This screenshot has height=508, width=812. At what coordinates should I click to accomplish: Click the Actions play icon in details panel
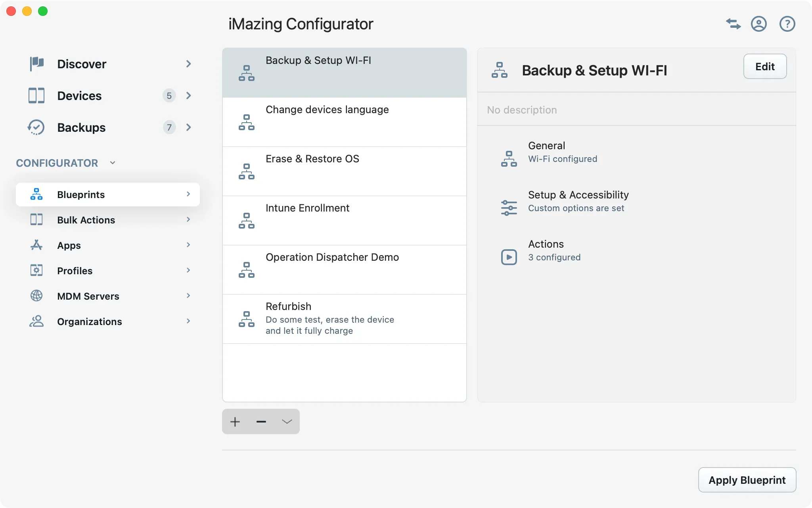(509, 257)
